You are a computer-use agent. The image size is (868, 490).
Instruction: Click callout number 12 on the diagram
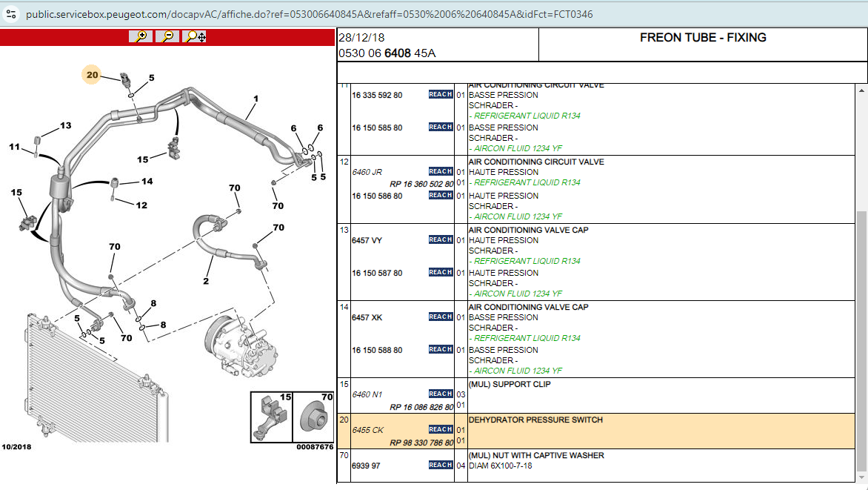click(x=141, y=205)
